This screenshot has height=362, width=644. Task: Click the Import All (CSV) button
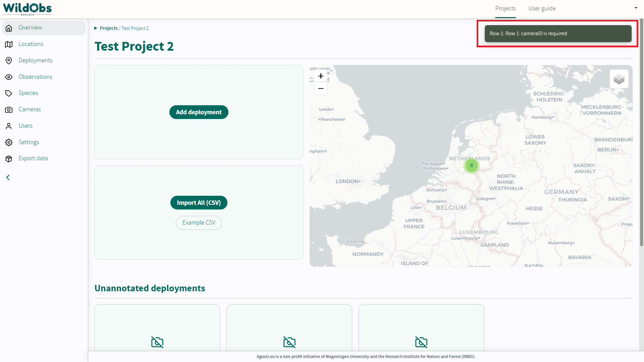click(199, 203)
